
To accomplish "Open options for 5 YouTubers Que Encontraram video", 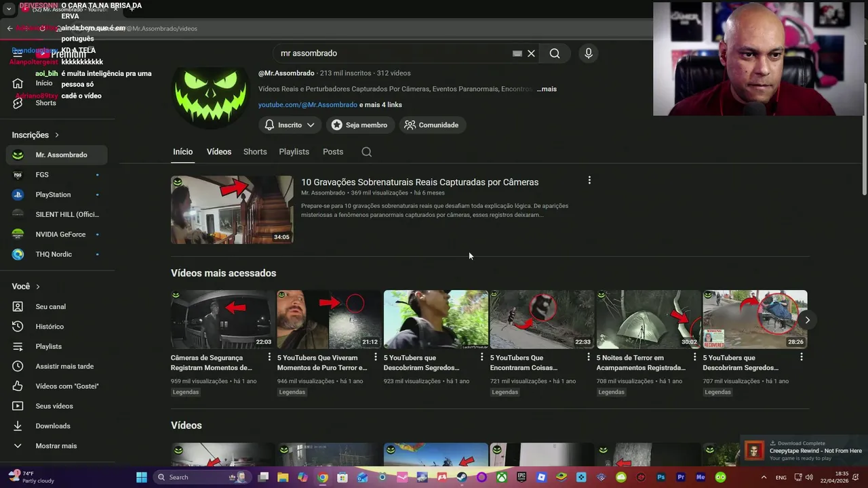I will tap(589, 357).
